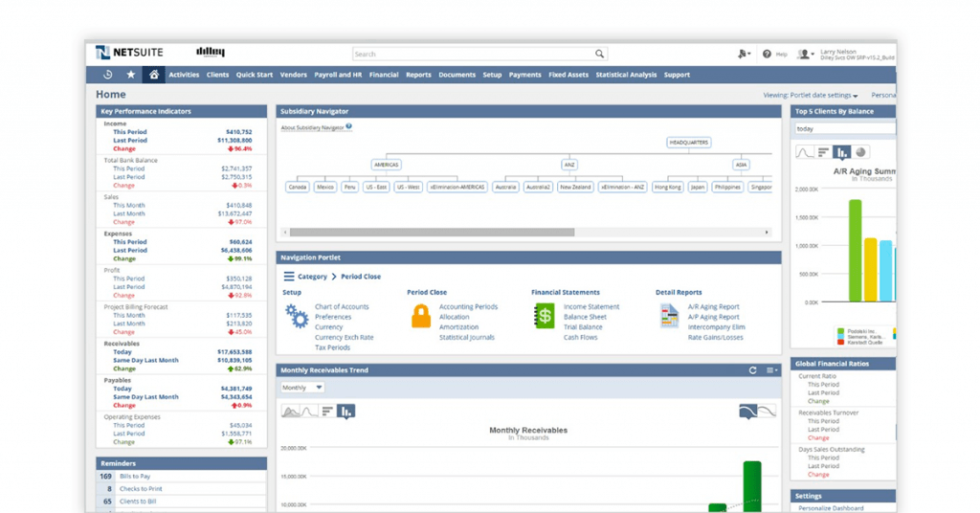Image resolution: width=980 pixels, height=513 pixels.
Task: Toggle the filled trend overlay view
Action: pyautogui.click(x=747, y=412)
